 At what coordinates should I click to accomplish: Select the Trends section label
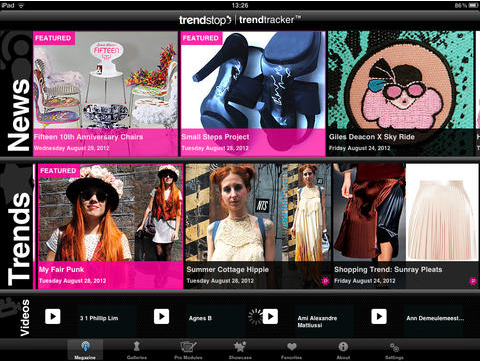(19, 239)
